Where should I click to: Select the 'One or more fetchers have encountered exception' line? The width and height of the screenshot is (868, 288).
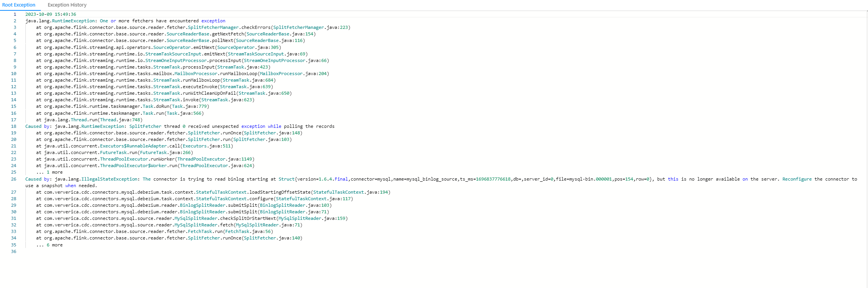click(125, 21)
